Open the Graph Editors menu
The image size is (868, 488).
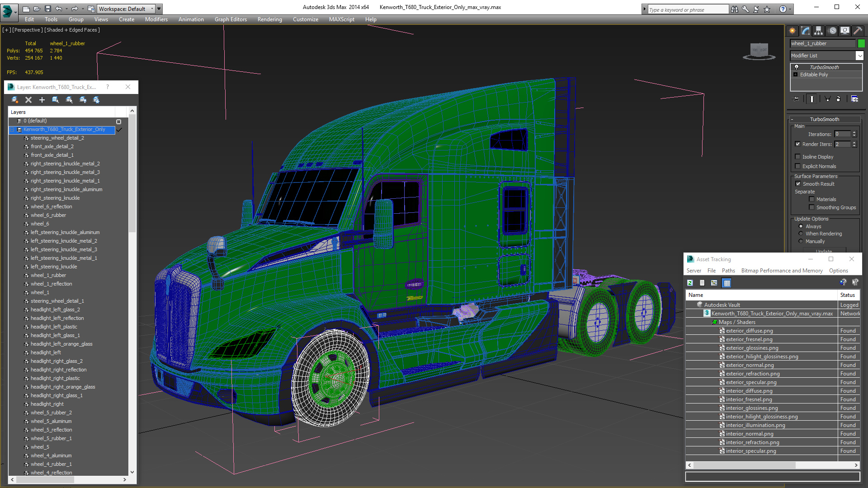[x=231, y=19]
